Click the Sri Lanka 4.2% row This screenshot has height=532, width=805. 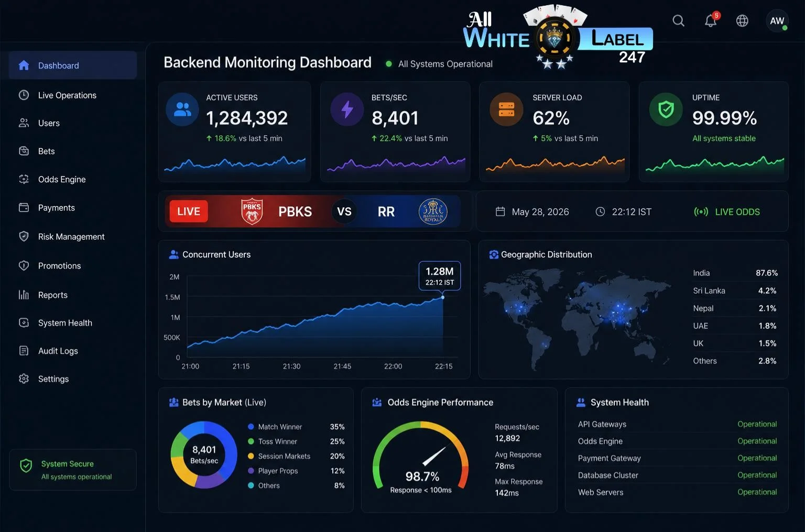pos(735,291)
